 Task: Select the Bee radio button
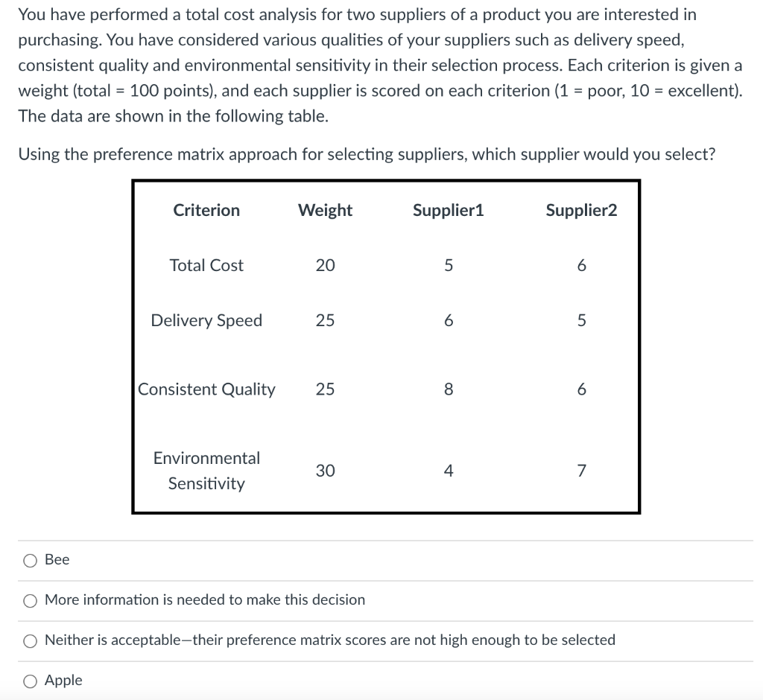tap(29, 560)
